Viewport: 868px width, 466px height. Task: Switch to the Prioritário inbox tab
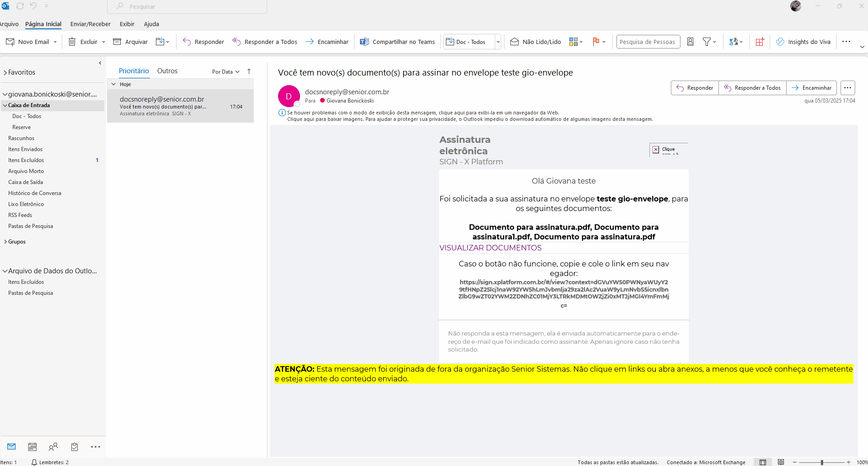pos(134,71)
